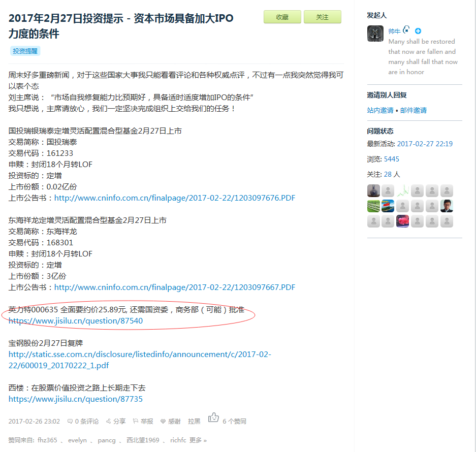This screenshot has height=452, width=476.
Task: Open jisilu question 87540 link
Action: [x=76, y=321]
